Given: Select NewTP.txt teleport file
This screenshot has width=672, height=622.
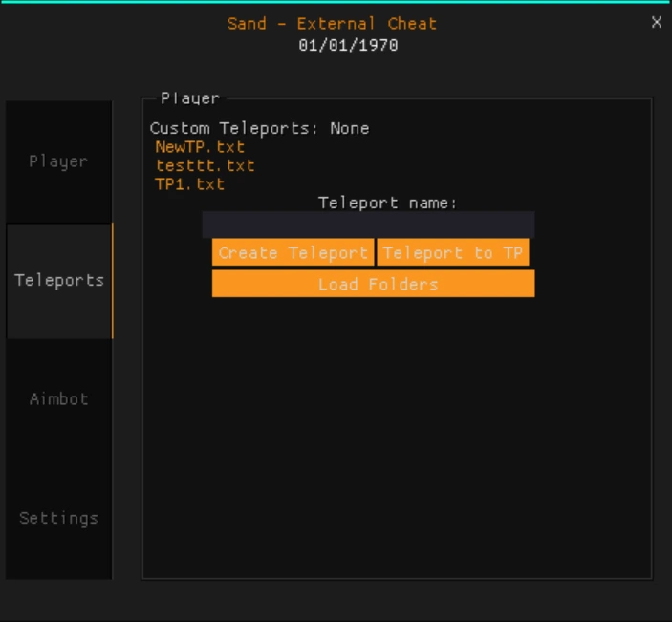Looking at the screenshot, I should pos(200,147).
